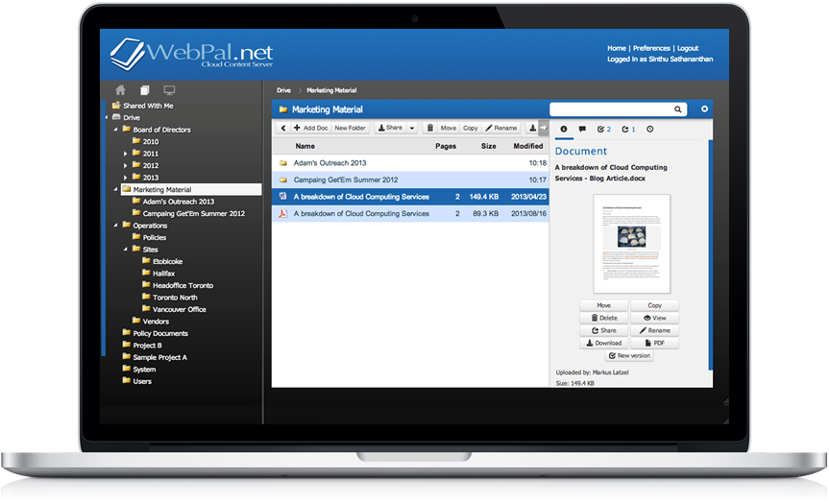Click the PDF button in the document panel

coord(654,343)
